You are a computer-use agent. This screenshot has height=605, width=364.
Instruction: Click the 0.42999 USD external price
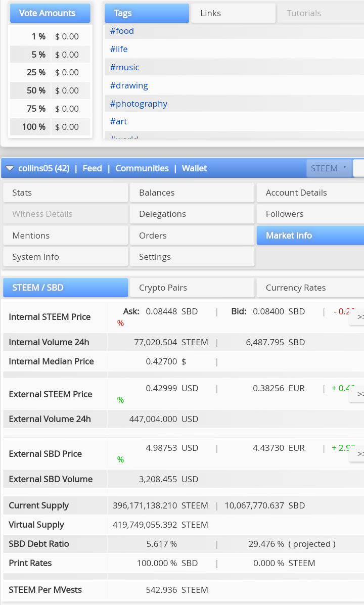[x=172, y=388]
